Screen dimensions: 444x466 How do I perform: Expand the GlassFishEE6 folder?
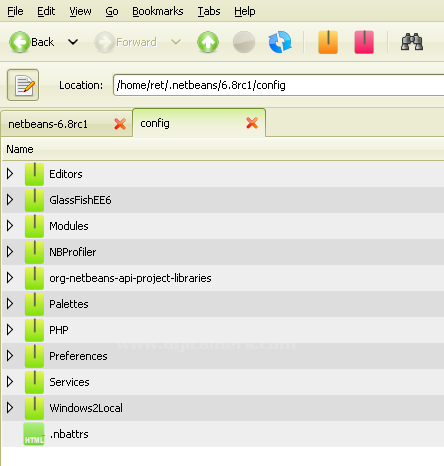point(10,200)
